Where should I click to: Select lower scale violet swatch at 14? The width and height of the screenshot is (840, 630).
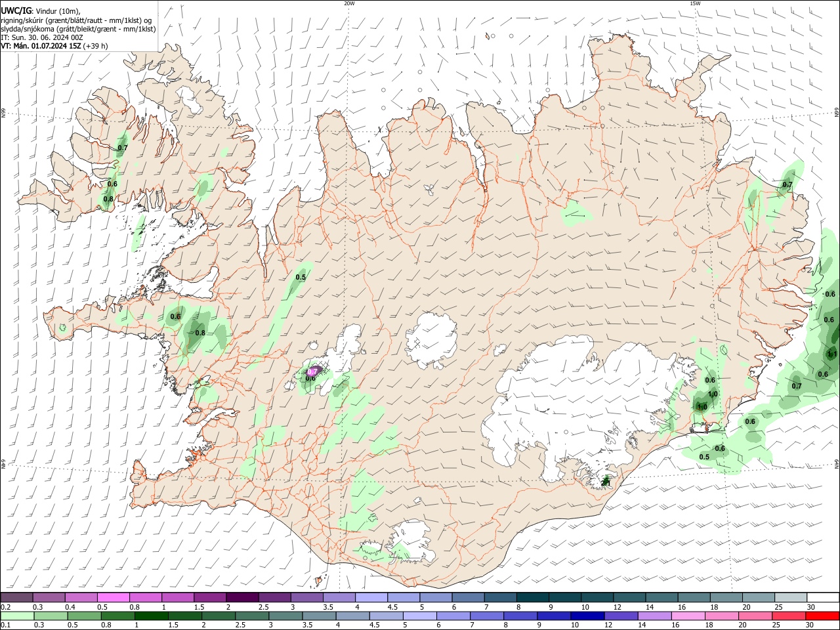click(x=656, y=616)
